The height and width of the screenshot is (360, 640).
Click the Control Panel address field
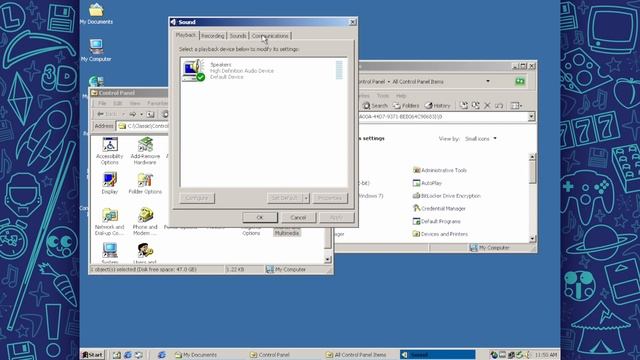coord(143,126)
